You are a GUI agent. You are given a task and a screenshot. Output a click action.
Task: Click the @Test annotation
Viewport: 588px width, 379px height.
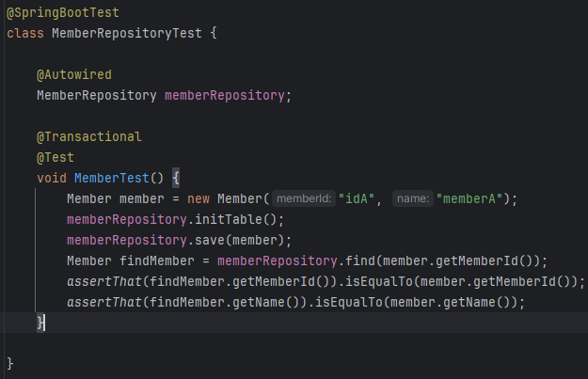click(x=56, y=157)
